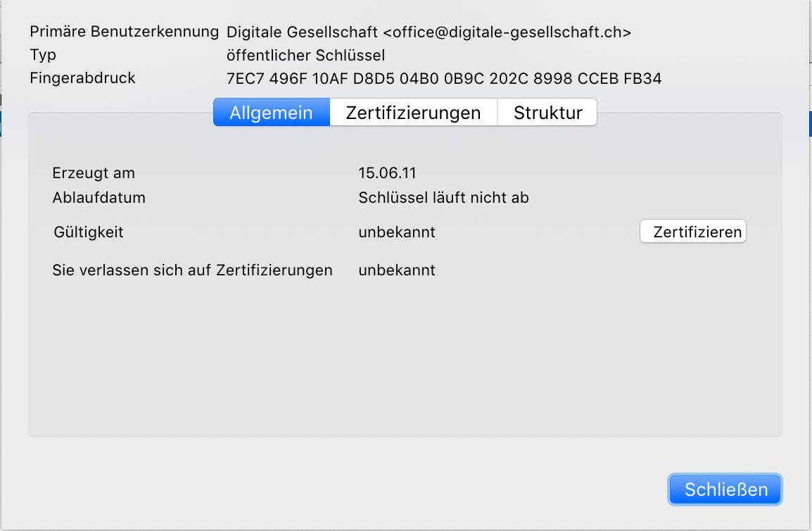Switch to the Allgemein tab

click(272, 112)
